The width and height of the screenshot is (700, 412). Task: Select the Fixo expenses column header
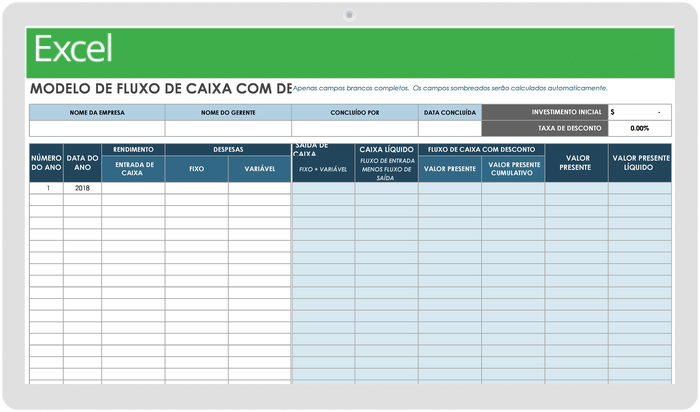[196, 169]
